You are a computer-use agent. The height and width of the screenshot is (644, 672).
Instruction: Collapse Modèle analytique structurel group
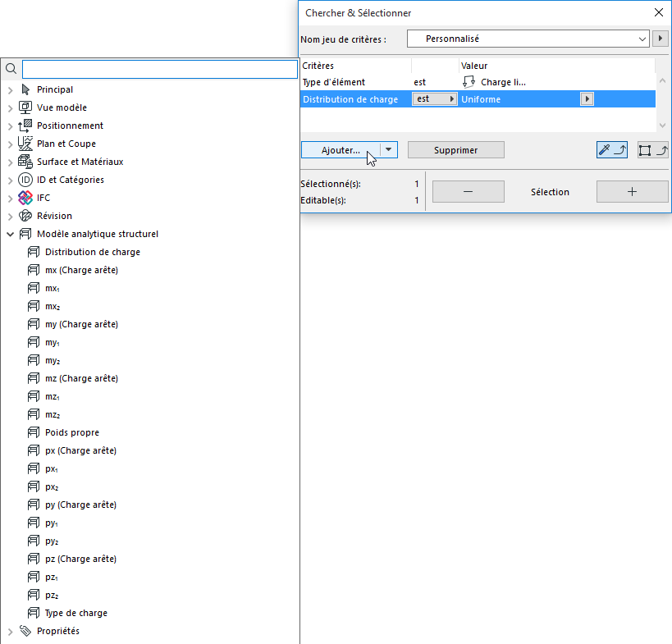(x=11, y=234)
